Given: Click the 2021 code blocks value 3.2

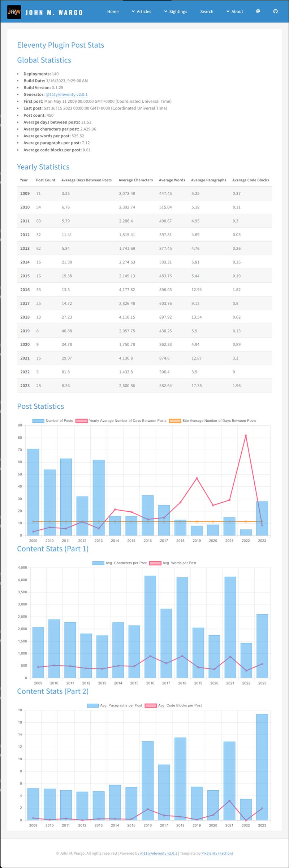Looking at the screenshot, I should (235, 358).
